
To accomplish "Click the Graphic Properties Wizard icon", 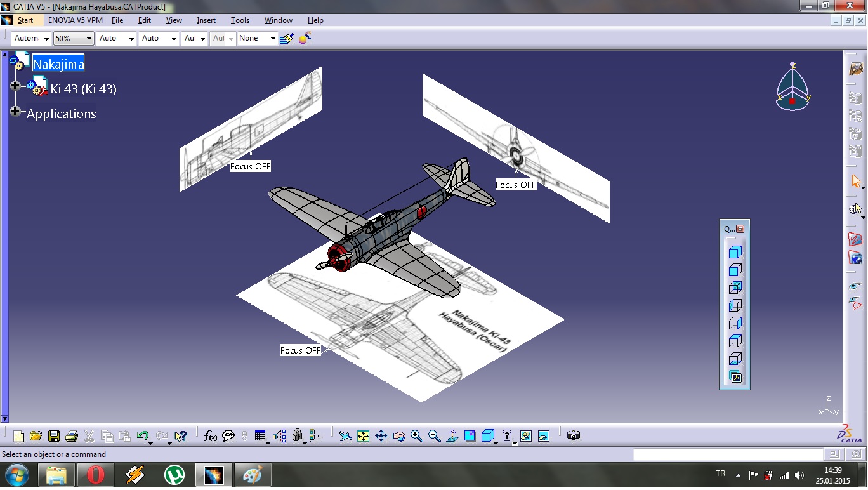I will pyautogui.click(x=305, y=38).
